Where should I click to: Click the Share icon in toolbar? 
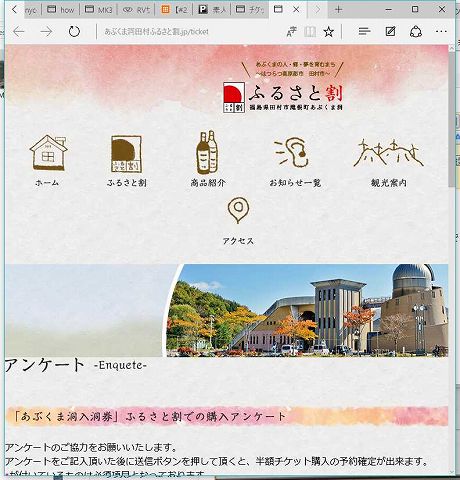pos(416,32)
